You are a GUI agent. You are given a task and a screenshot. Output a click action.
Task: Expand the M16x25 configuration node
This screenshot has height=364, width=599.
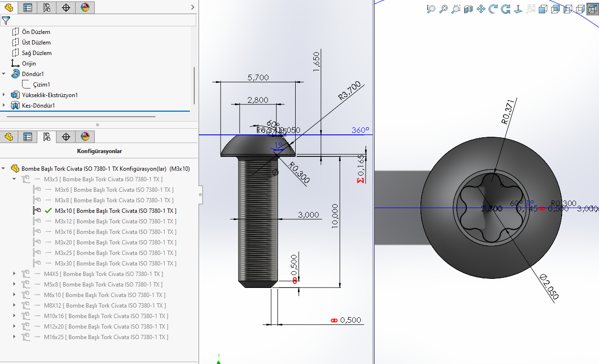[14, 337]
